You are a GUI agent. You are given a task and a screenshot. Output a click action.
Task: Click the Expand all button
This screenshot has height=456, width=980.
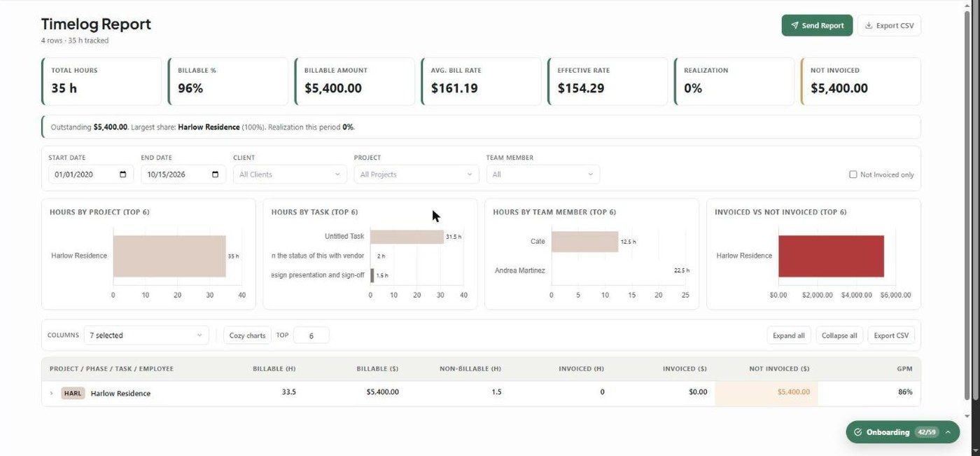pyautogui.click(x=788, y=335)
